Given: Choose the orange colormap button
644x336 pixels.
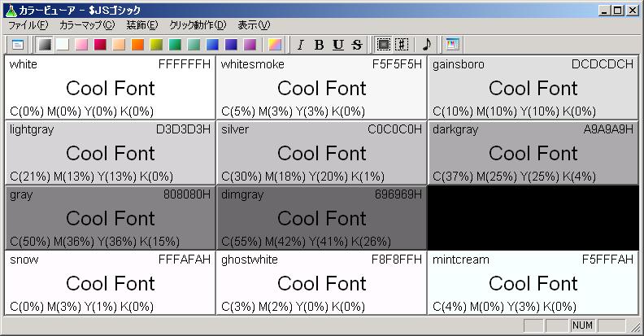Looking at the screenshot, I should tap(137, 45).
